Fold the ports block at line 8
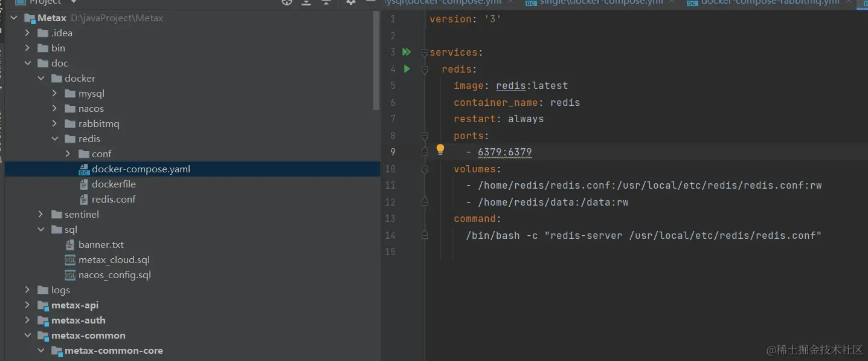 pos(425,136)
